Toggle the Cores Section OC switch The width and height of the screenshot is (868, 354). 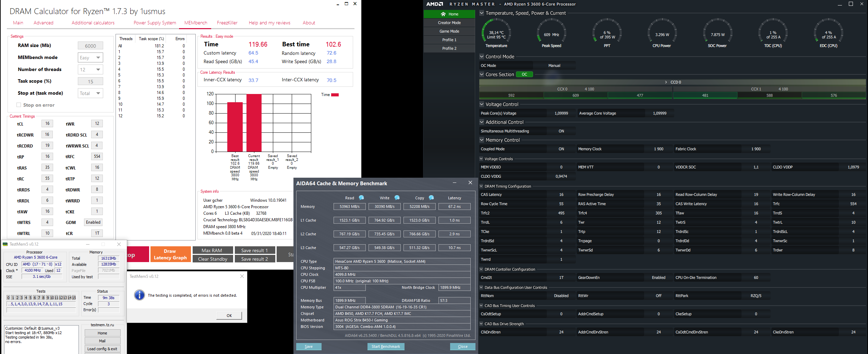coord(525,74)
